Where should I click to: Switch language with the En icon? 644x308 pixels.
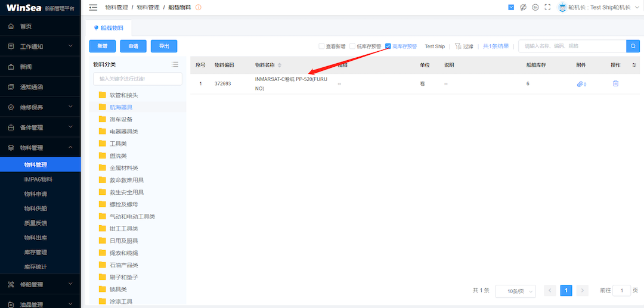[x=535, y=7]
